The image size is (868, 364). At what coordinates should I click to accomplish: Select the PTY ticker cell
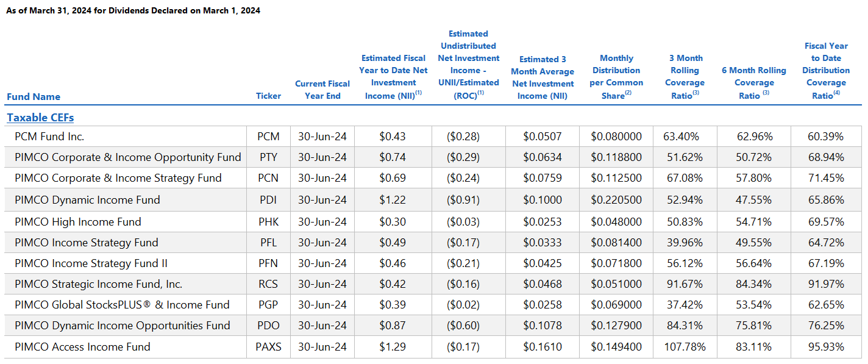(268, 157)
